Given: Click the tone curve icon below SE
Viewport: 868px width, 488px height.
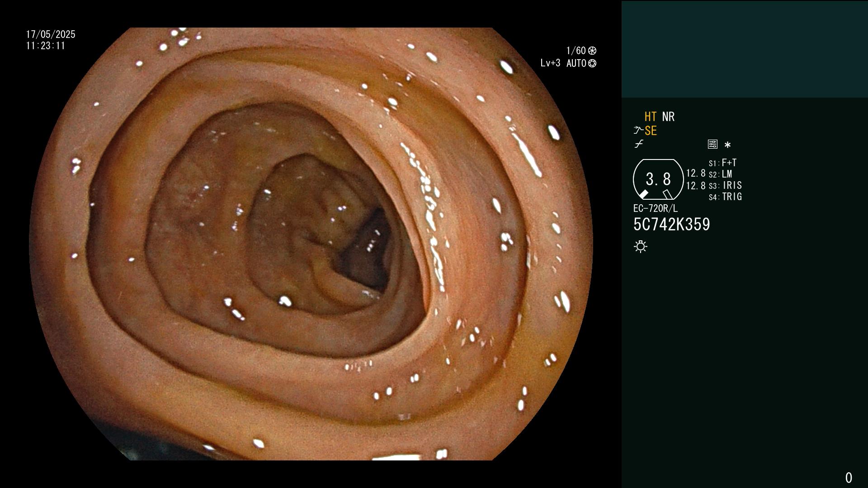Looking at the screenshot, I should tap(639, 144).
